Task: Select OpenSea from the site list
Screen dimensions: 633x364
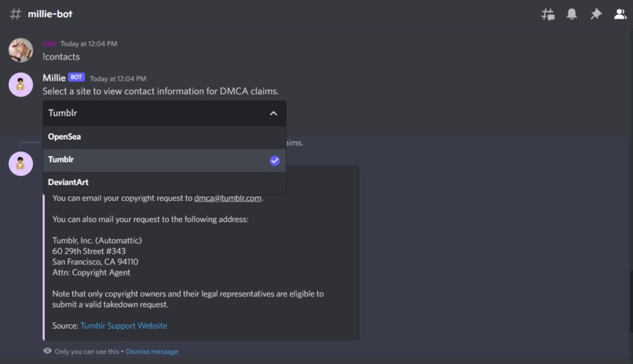Action: (x=164, y=137)
